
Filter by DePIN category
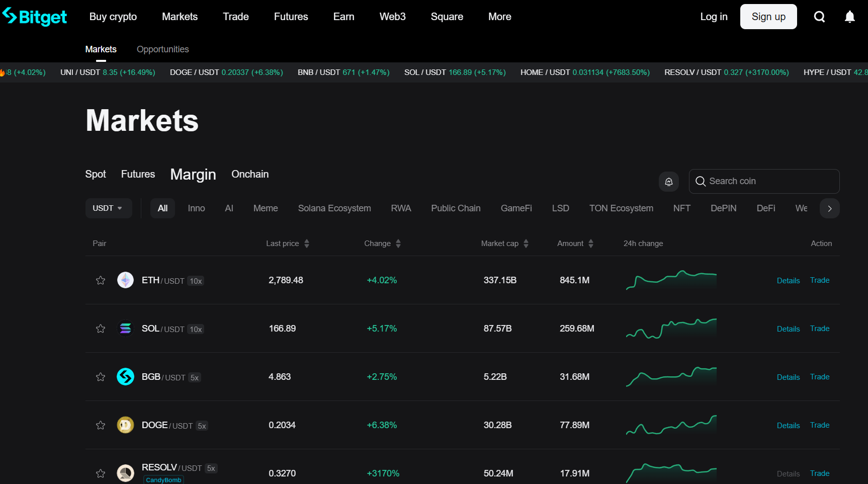pyautogui.click(x=724, y=208)
